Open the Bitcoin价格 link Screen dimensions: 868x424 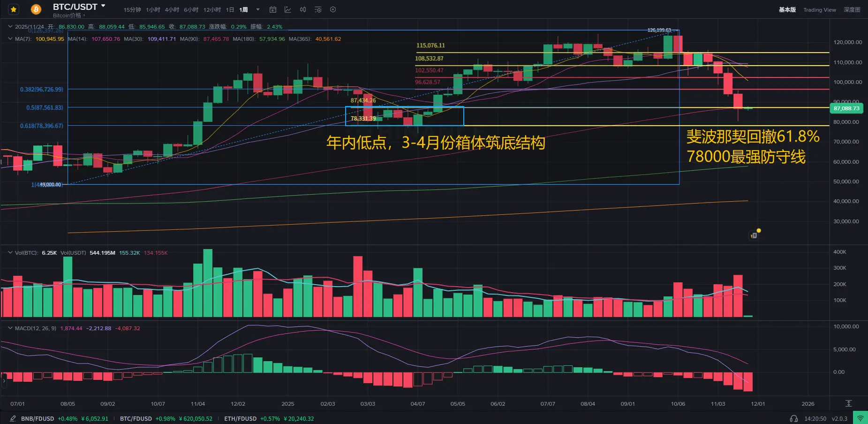coord(69,15)
